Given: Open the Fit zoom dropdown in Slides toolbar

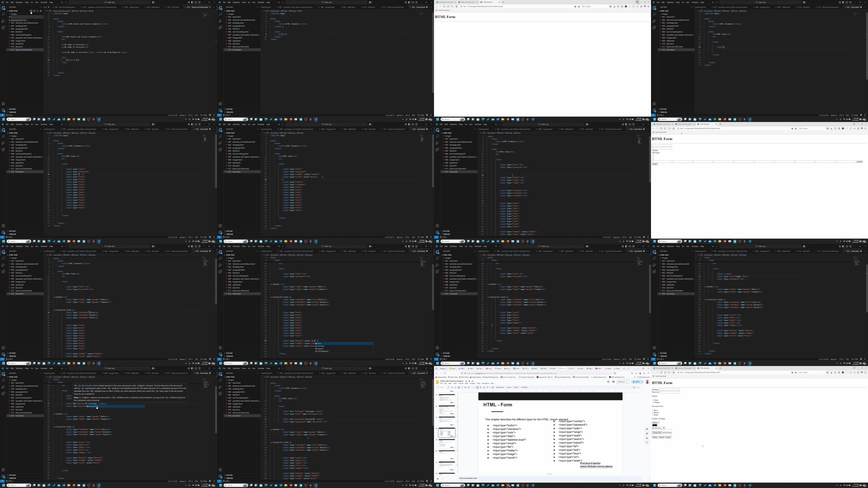Looking at the screenshot, I should click(471, 387).
